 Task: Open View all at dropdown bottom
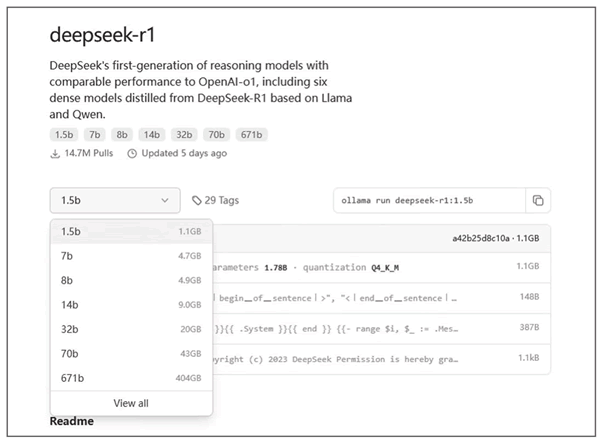coord(131,403)
